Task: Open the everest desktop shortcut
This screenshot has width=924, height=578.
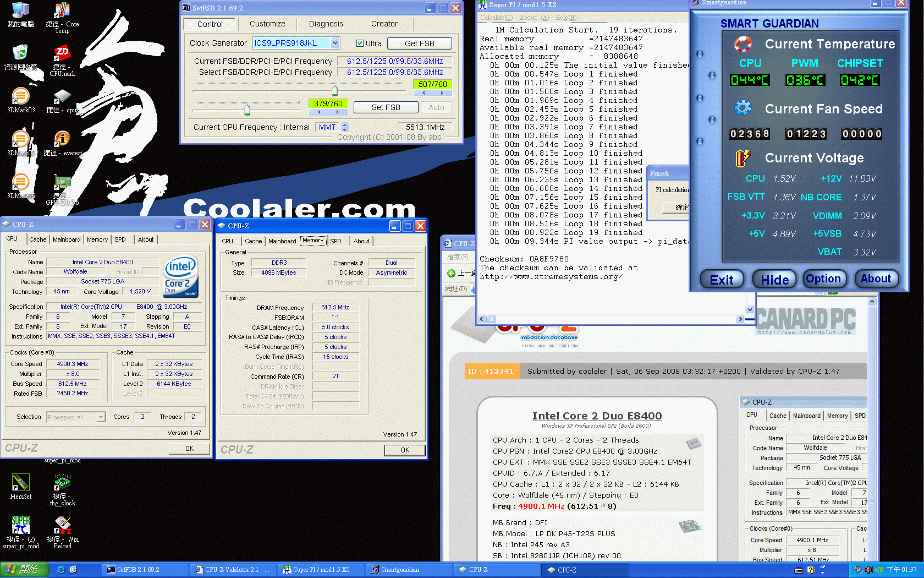Action: (62, 143)
